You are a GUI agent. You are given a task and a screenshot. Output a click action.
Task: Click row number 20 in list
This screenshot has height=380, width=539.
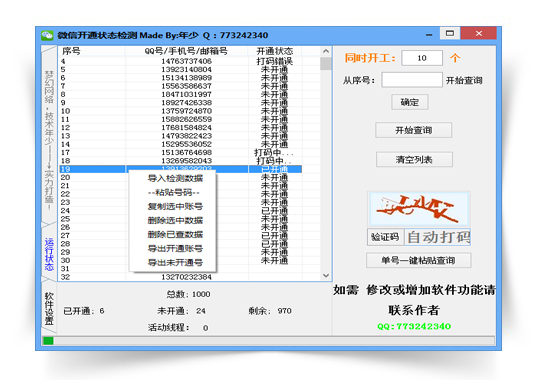[x=65, y=177]
